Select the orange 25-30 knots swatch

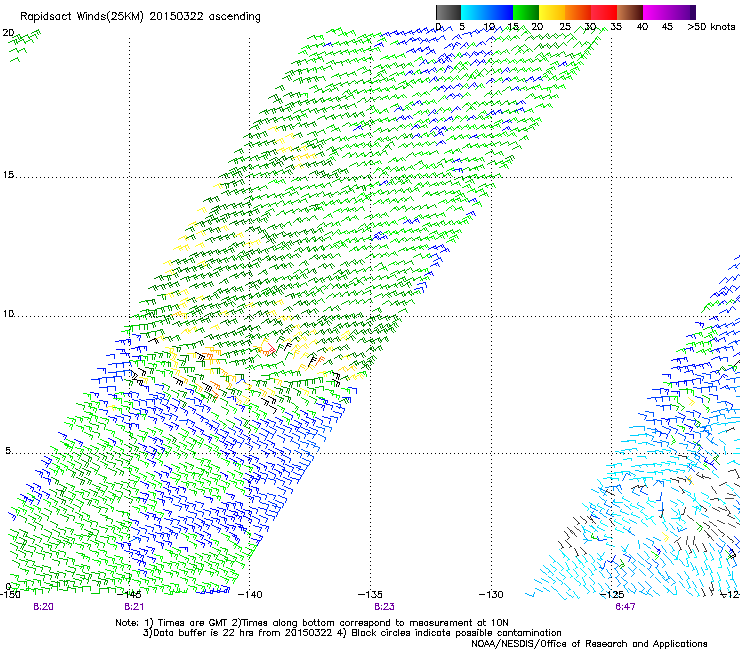click(x=578, y=12)
